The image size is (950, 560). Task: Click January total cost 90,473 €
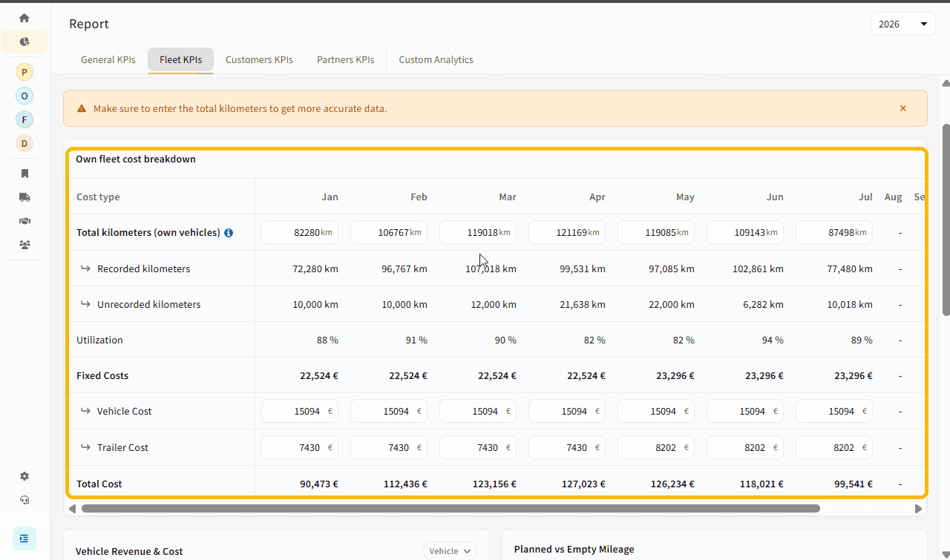tap(319, 484)
